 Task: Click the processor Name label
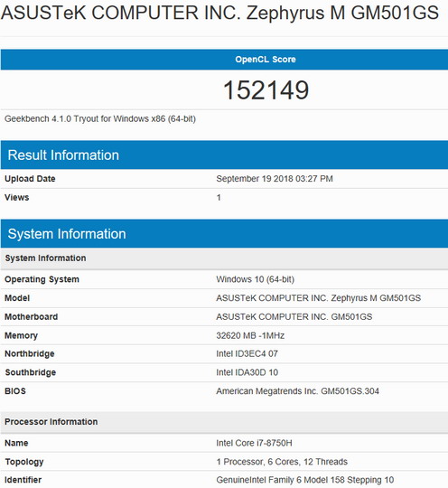tap(16, 443)
